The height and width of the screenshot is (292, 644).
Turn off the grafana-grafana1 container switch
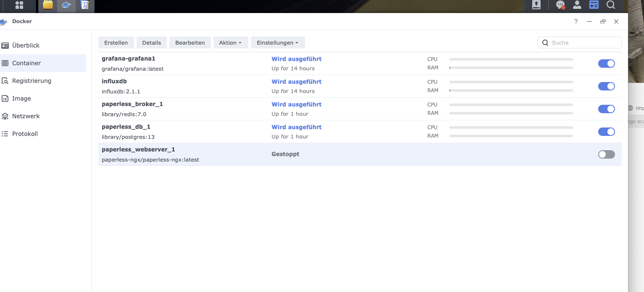[x=606, y=64]
